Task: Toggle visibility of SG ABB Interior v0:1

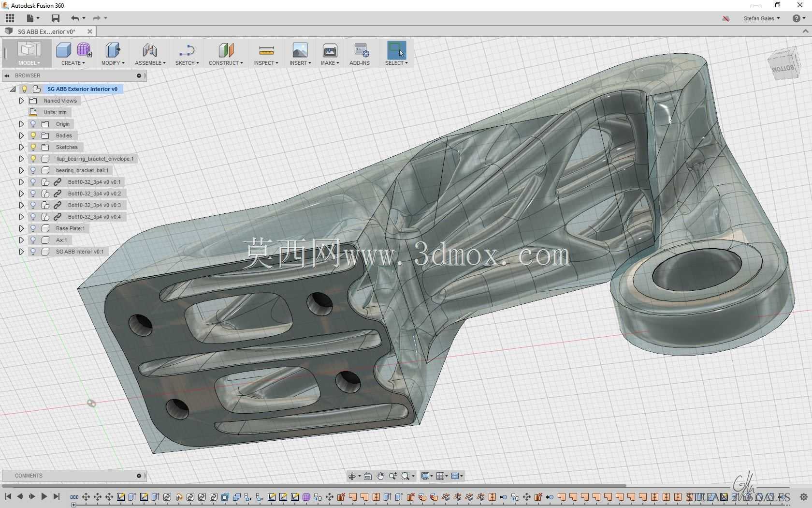Action: [33, 252]
